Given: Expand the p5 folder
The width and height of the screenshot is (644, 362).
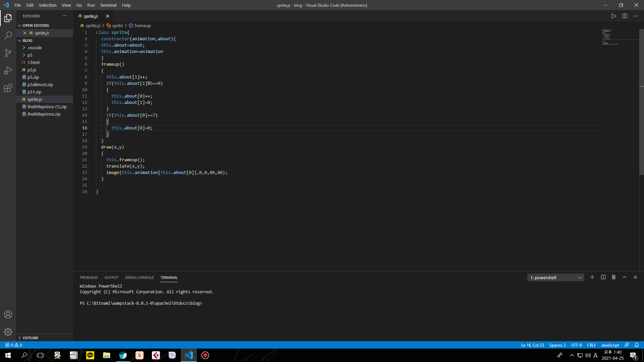Looking at the screenshot, I should [30, 55].
